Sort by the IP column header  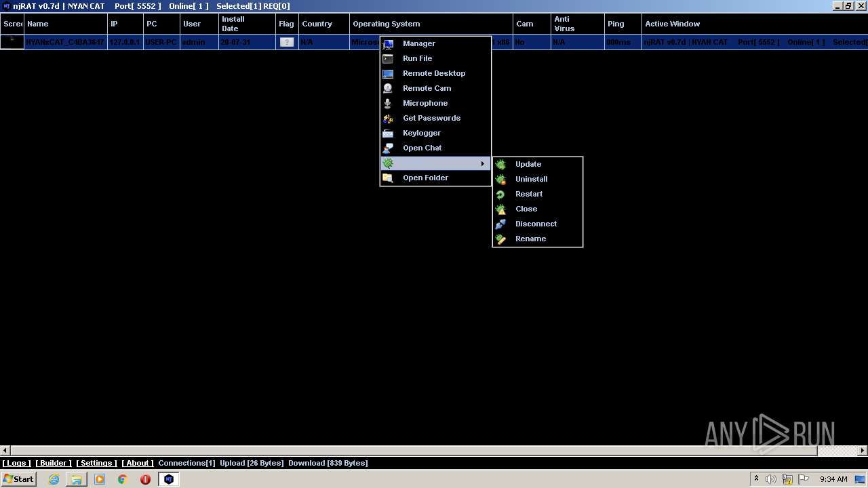[125, 24]
